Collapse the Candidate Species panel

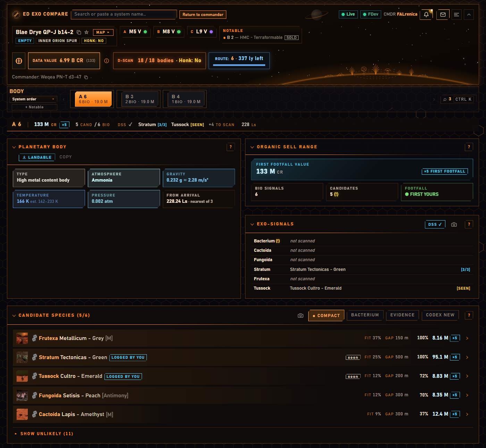tap(14, 316)
